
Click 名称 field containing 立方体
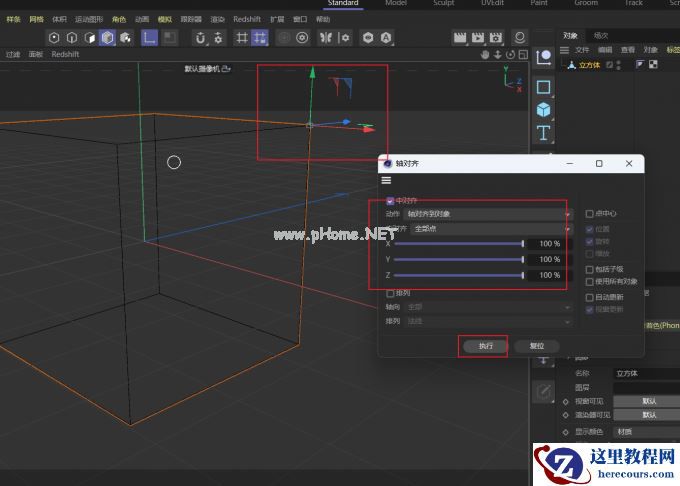coord(647,373)
